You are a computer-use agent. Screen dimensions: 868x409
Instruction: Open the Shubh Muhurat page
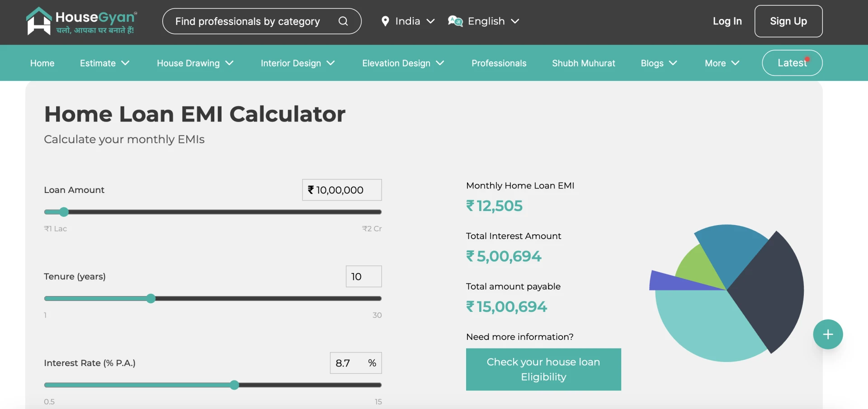point(583,63)
